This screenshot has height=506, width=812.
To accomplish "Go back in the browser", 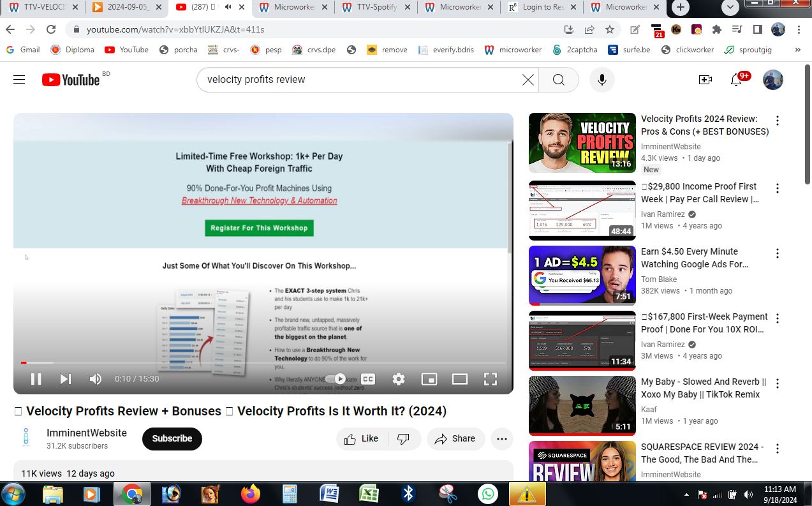I will point(10,29).
